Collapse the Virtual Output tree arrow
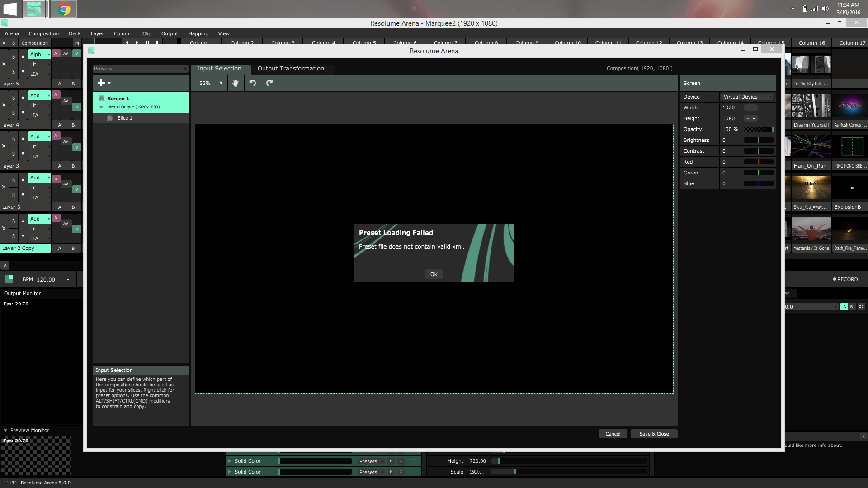 101,108
